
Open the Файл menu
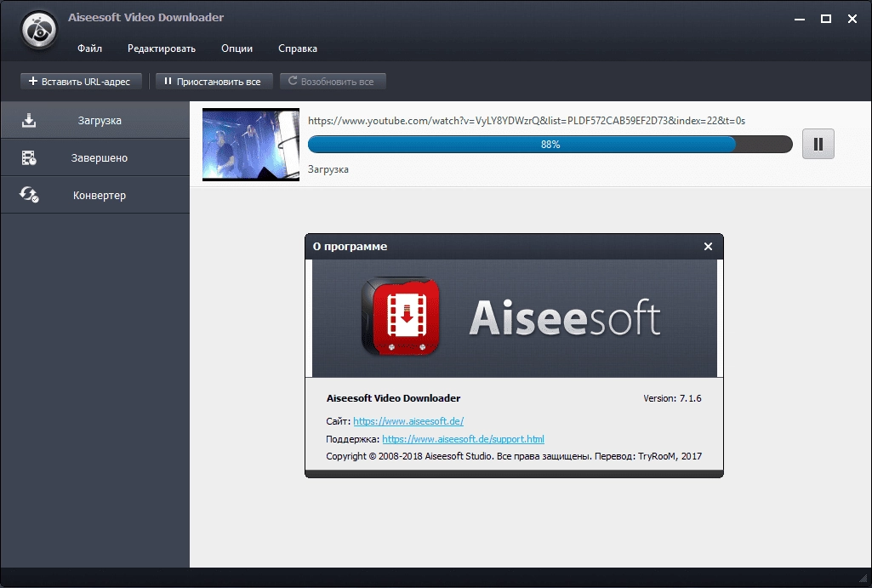pyautogui.click(x=89, y=49)
